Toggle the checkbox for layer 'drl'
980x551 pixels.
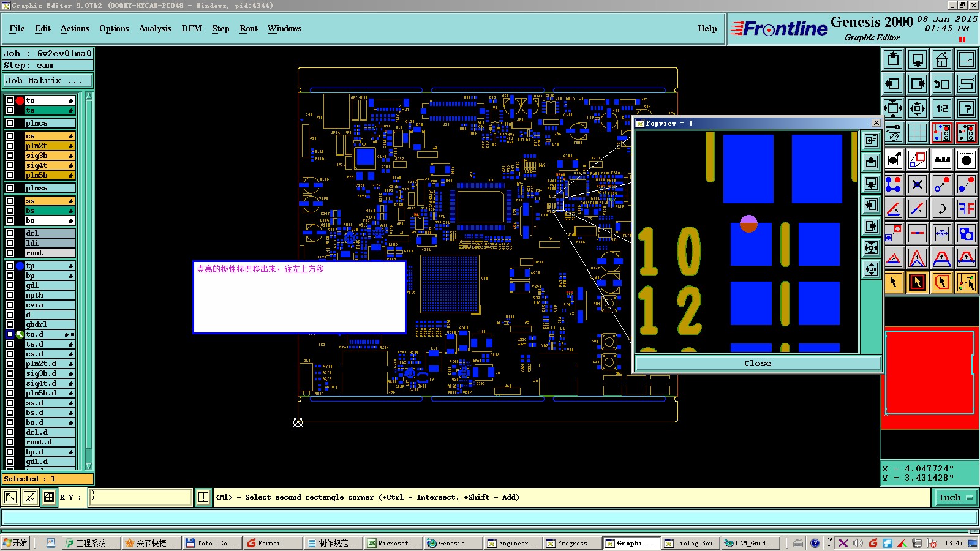pyautogui.click(x=10, y=233)
